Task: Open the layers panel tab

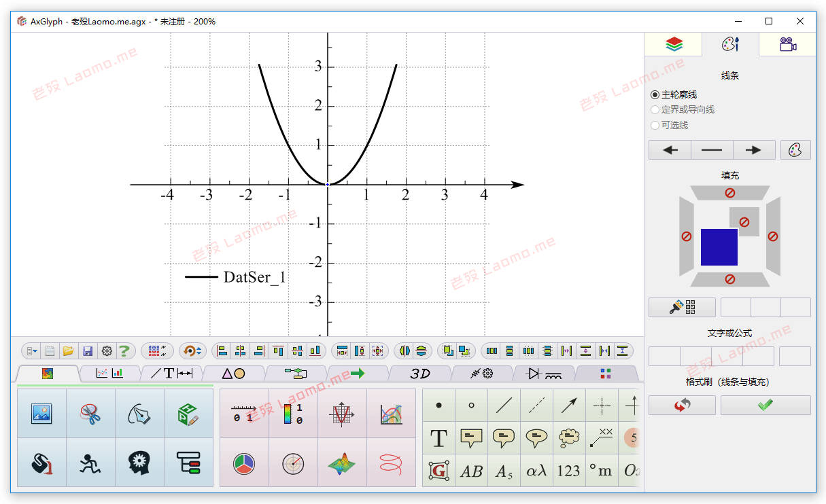Action: 674,44
